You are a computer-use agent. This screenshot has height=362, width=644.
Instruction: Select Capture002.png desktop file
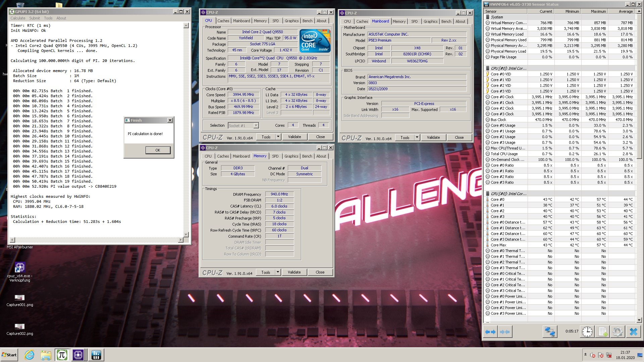[20, 329]
